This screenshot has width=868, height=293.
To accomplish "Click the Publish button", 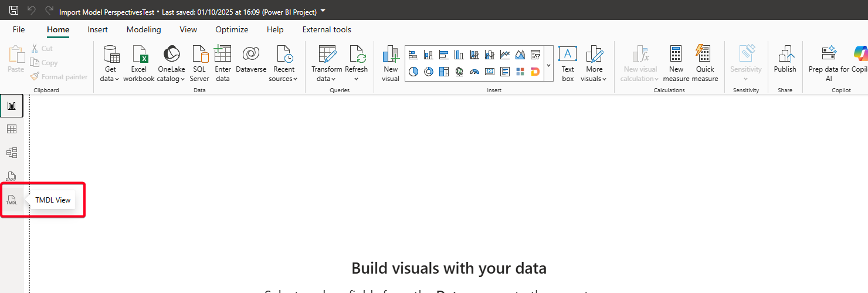I will (x=785, y=59).
